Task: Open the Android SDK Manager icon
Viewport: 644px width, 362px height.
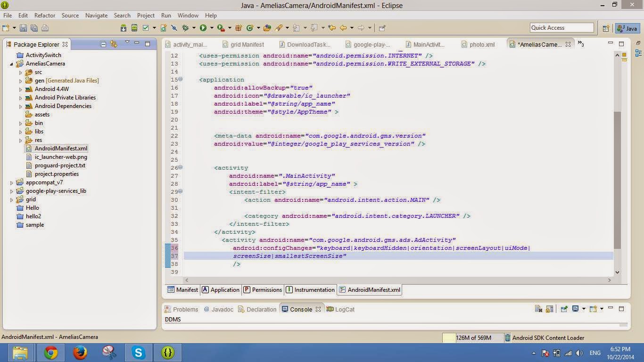Action: click(124, 28)
